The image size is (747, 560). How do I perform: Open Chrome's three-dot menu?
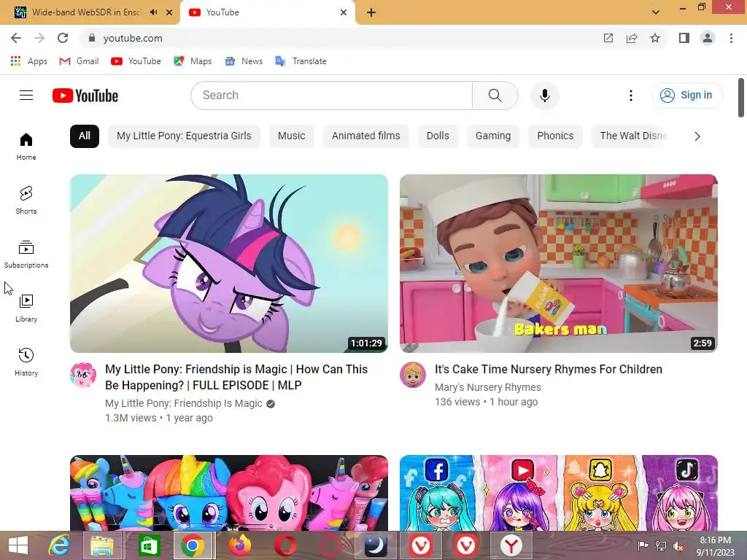pyautogui.click(x=731, y=38)
